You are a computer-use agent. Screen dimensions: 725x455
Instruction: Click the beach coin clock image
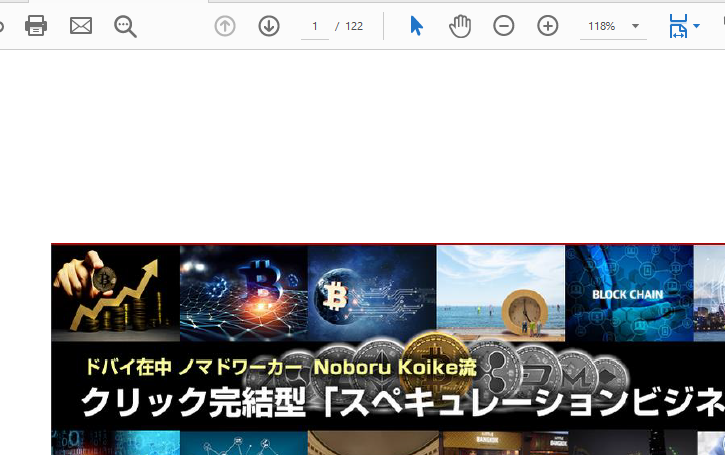500,293
